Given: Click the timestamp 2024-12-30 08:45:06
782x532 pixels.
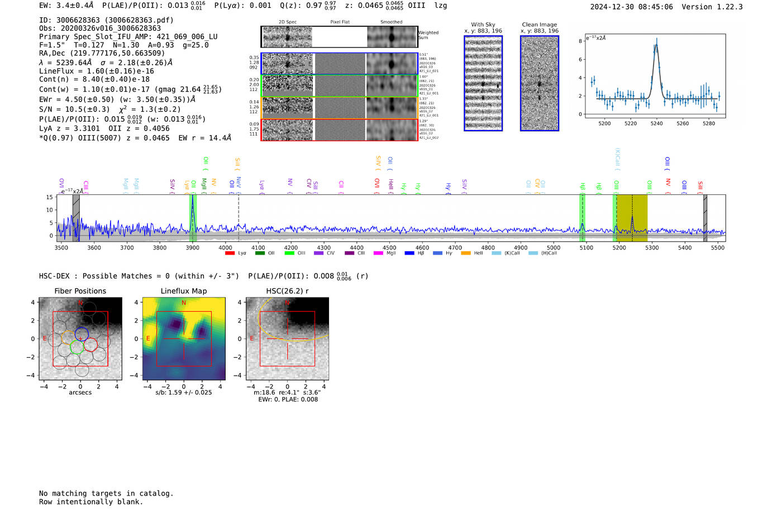Looking at the screenshot, I should click(632, 7).
